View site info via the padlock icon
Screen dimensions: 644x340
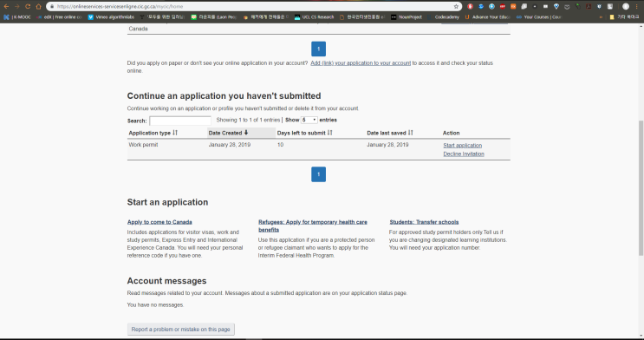[52, 7]
